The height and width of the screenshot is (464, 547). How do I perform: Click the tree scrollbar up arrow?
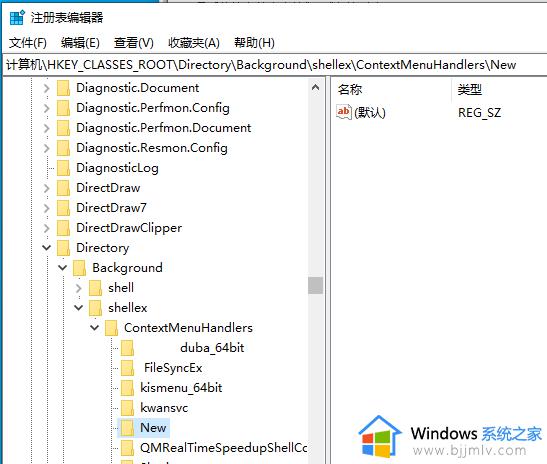[x=315, y=87]
